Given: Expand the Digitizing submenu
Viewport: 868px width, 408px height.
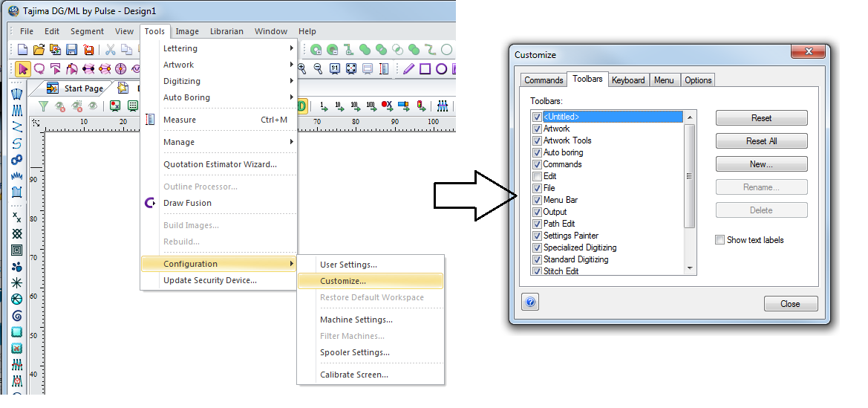Looking at the screenshot, I should 218,81.
